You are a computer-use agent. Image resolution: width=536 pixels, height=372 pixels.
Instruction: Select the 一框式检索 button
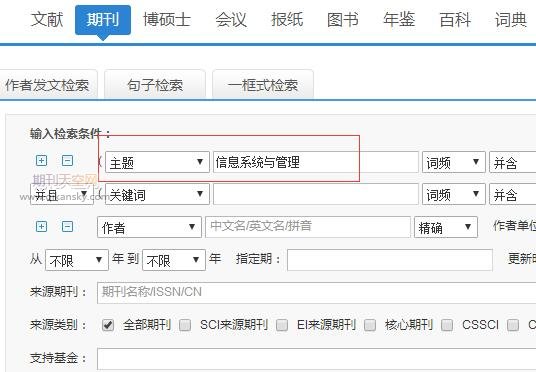click(263, 84)
